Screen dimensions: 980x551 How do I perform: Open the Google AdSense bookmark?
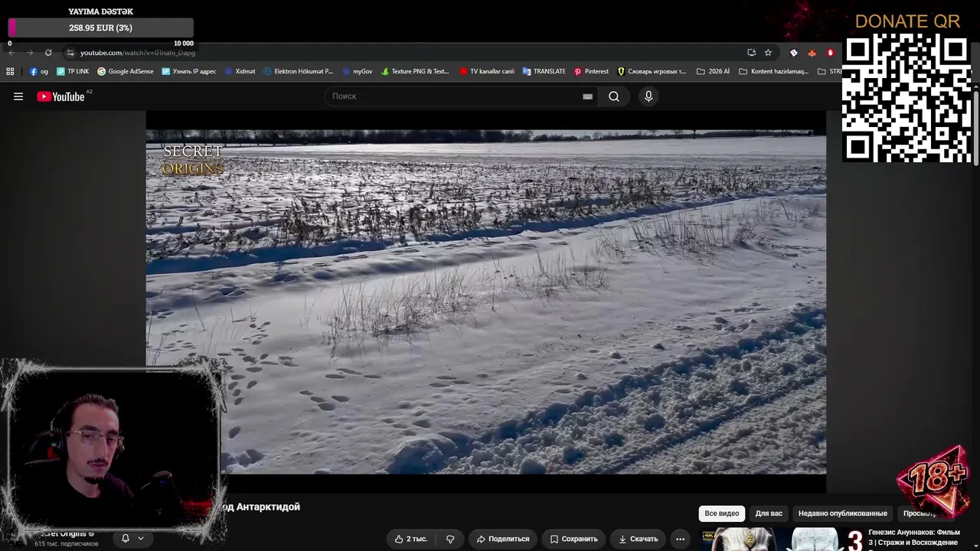tap(126, 71)
